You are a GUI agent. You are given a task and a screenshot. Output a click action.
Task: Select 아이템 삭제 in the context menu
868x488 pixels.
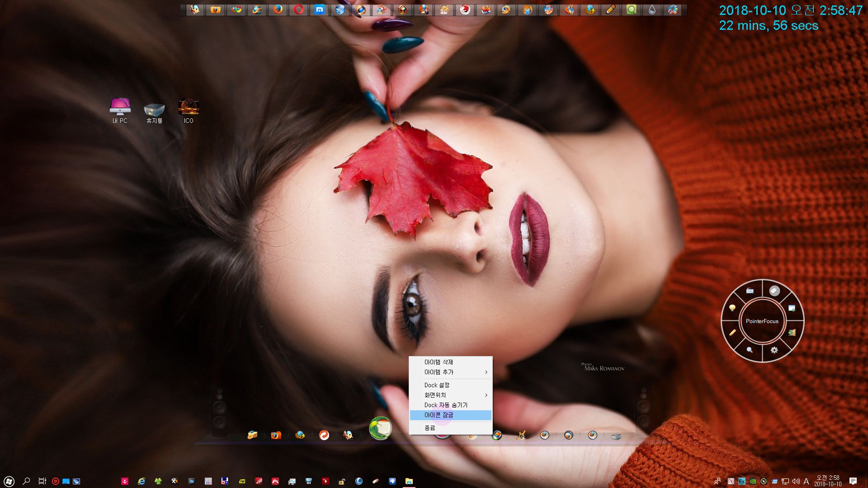pos(451,362)
